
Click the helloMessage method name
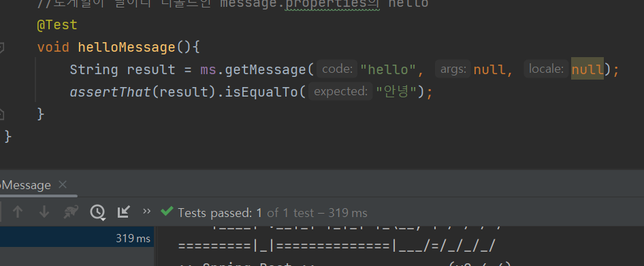coord(127,47)
